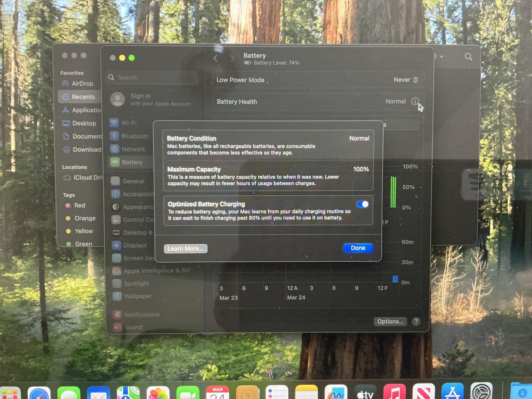The width and height of the screenshot is (532, 399).
Task: Open the Learn More… link button
Action: tap(186, 249)
